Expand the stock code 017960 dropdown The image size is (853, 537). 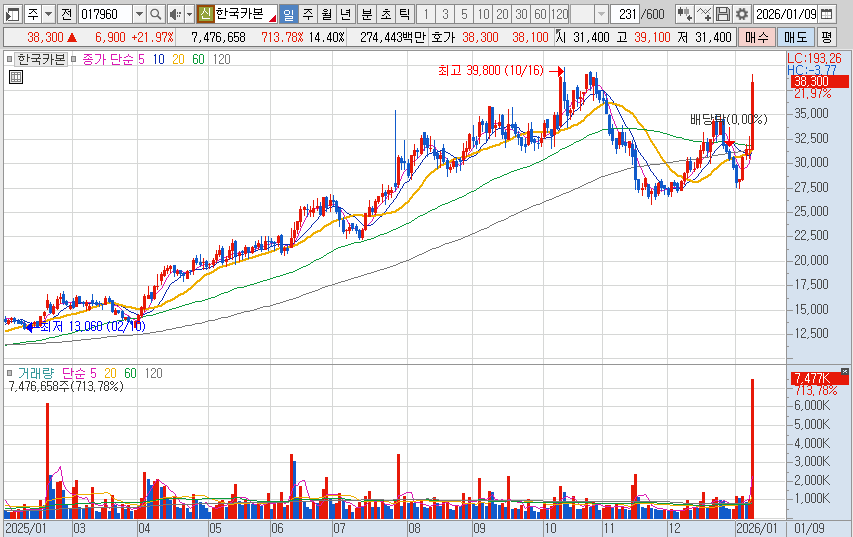139,14
